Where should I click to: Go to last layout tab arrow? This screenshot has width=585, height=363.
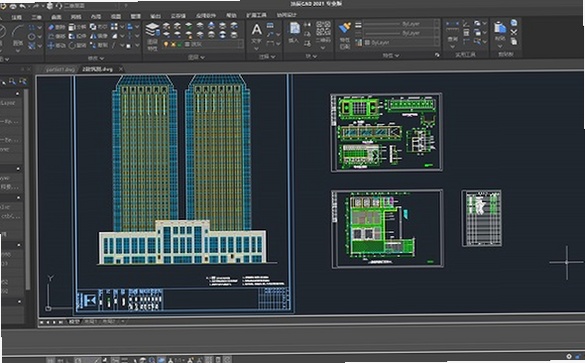[x=61, y=322]
